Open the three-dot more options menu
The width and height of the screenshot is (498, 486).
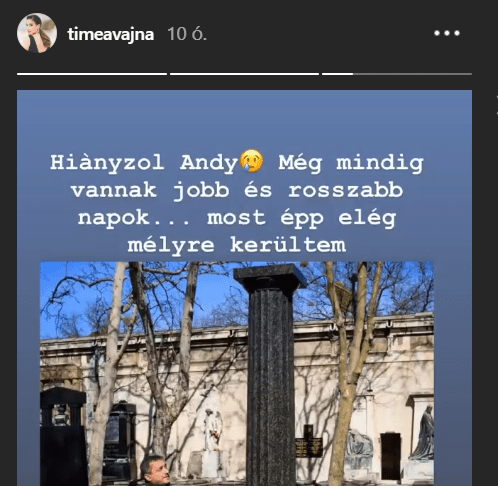(x=447, y=33)
